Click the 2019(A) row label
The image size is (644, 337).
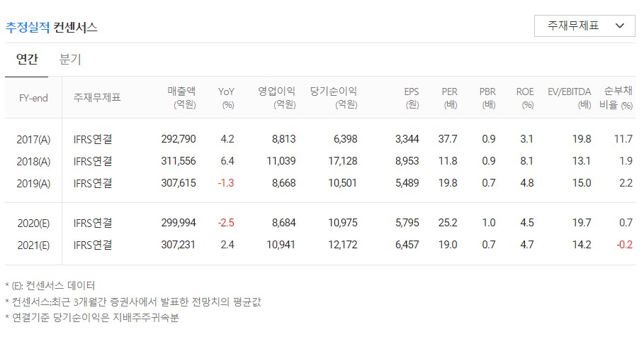tap(33, 183)
